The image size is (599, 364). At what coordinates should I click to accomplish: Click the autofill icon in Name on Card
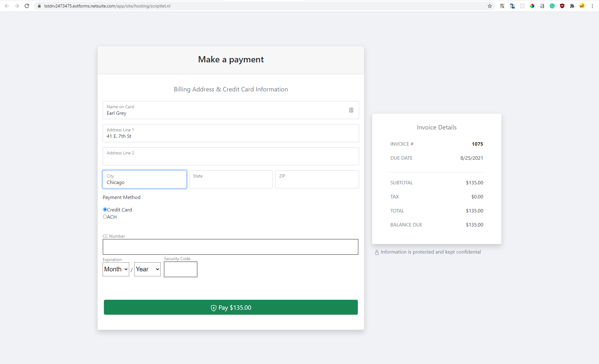tap(351, 110)
